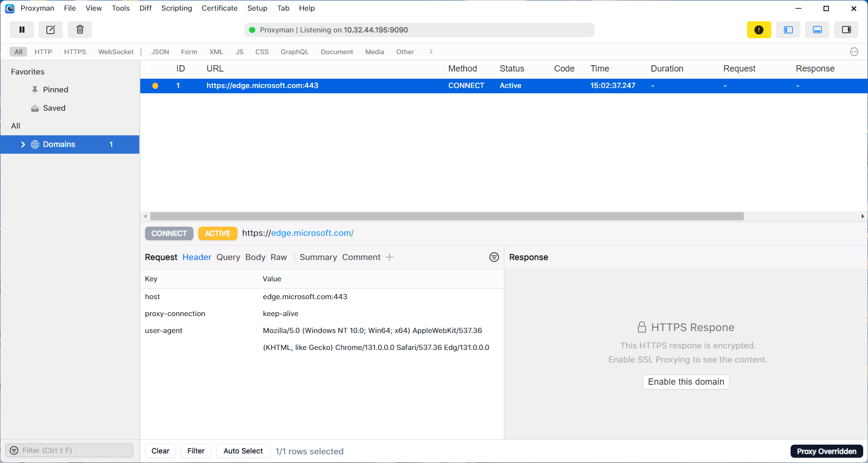Image resolution: width=868 pixels, height=463 pixels.
Task: Select the Domains globe icon
Action: tap(35, 145)
